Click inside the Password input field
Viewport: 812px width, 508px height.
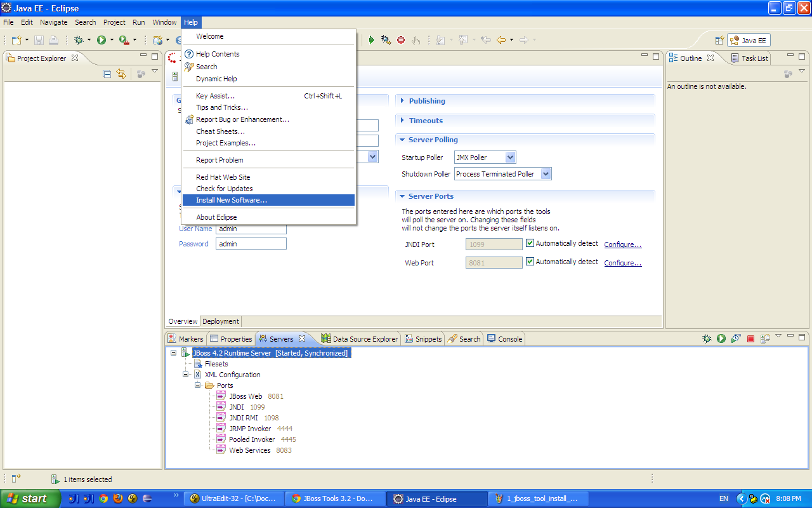point(251,243)
